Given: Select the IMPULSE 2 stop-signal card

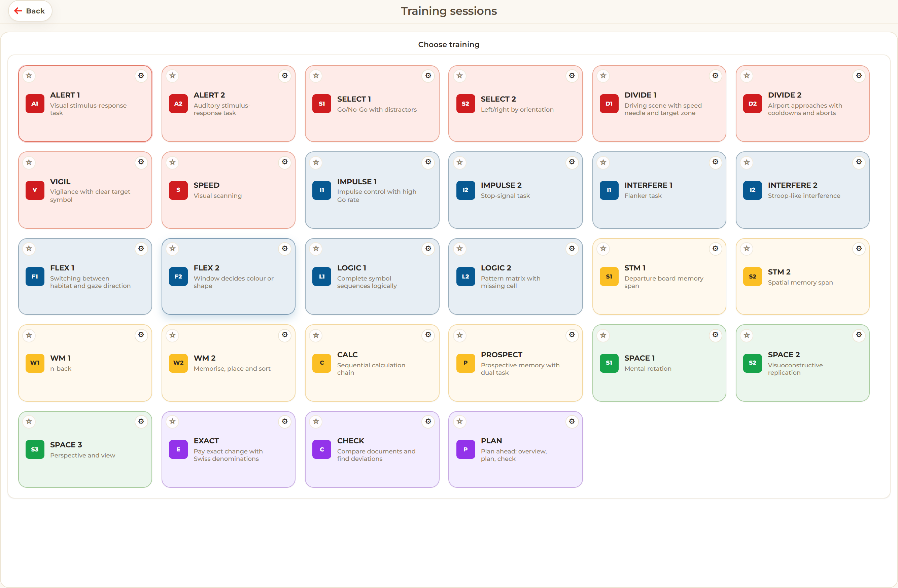Looking at the screenshot, I should (x=515, y=190).
